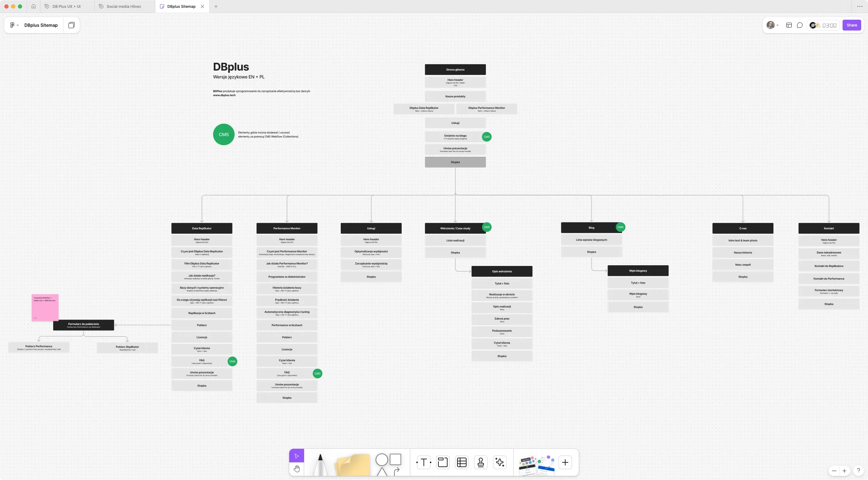The image size is (868, 480).
Task: Select the Opis wdrożenia box
Action: [502, 271]
